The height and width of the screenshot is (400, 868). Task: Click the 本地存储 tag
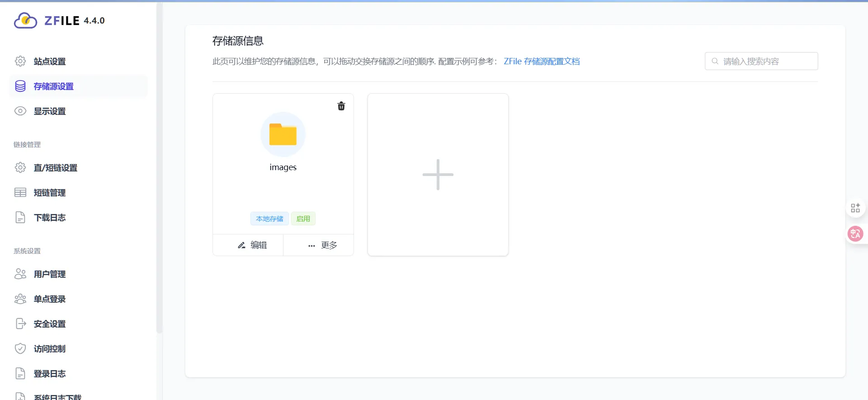pyautogui.click(x=269, y=219)
